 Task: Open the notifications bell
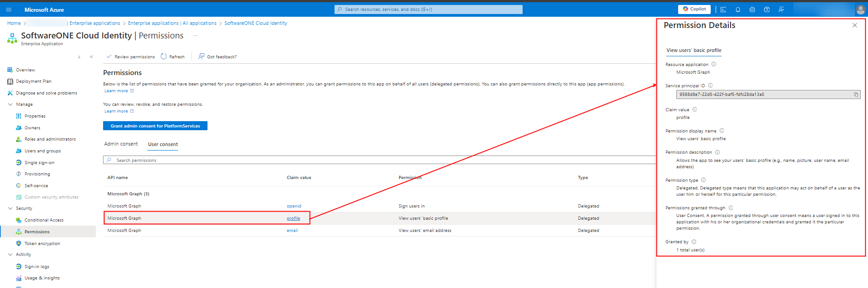pos(738,9)
